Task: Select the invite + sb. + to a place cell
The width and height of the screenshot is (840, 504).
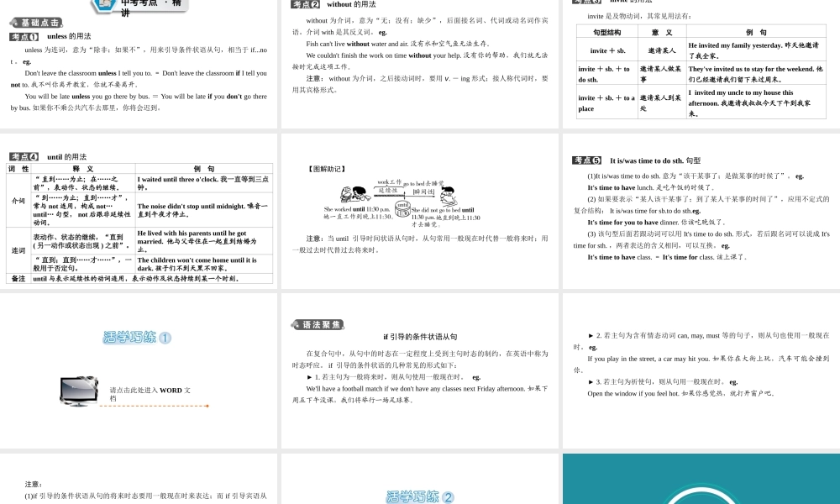Action: pos(607,102)
